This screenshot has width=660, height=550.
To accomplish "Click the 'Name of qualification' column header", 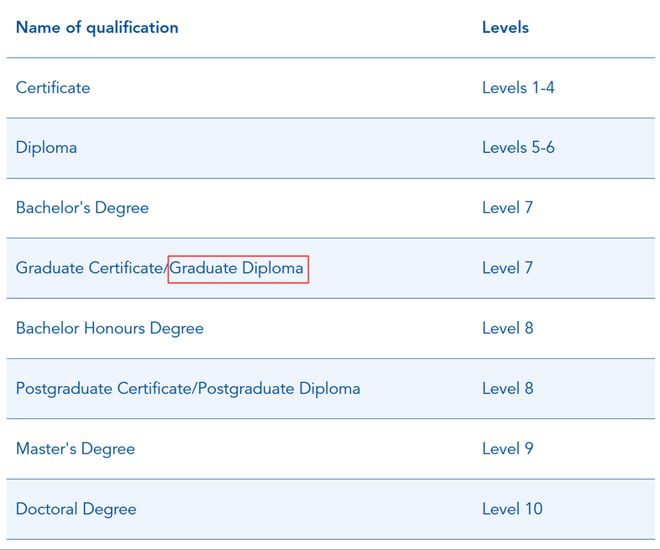I will pos(97,28).
